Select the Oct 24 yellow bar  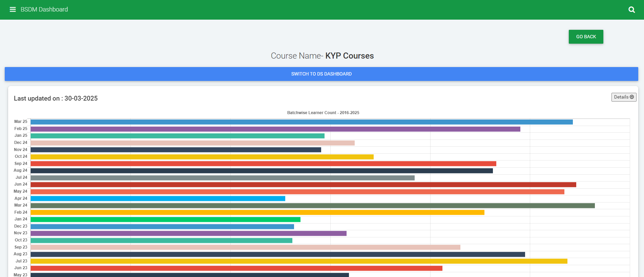click(x=202, y=157)
